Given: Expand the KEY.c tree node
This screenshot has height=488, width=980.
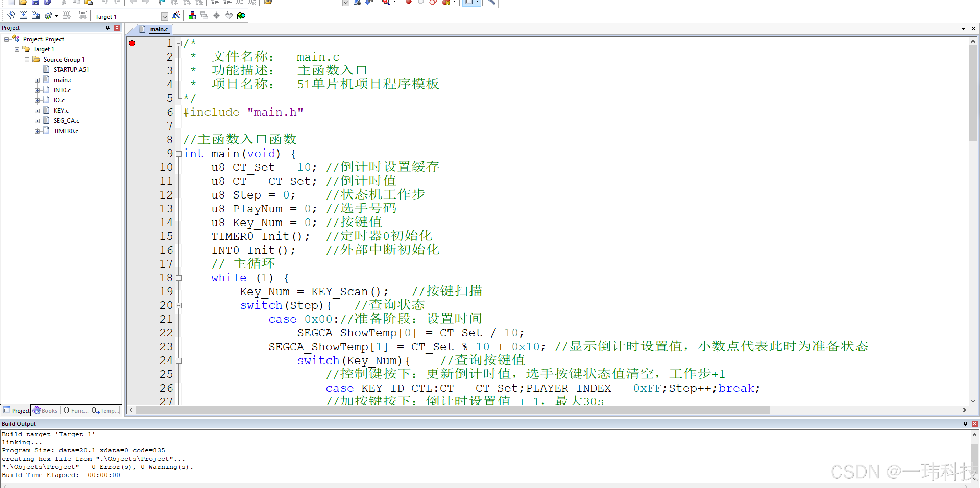Looking at the screenshot, I should pos(37,111).
